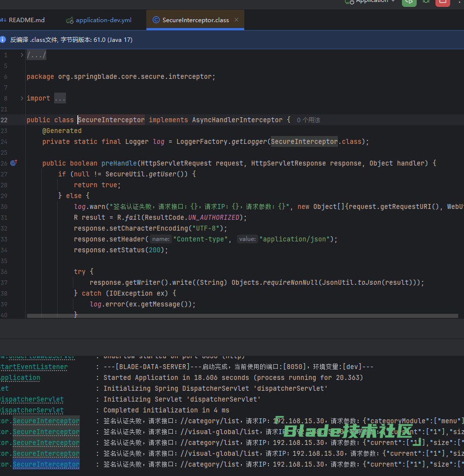
Task: Open the StartEventListener console link
Action: pos(33,367)
